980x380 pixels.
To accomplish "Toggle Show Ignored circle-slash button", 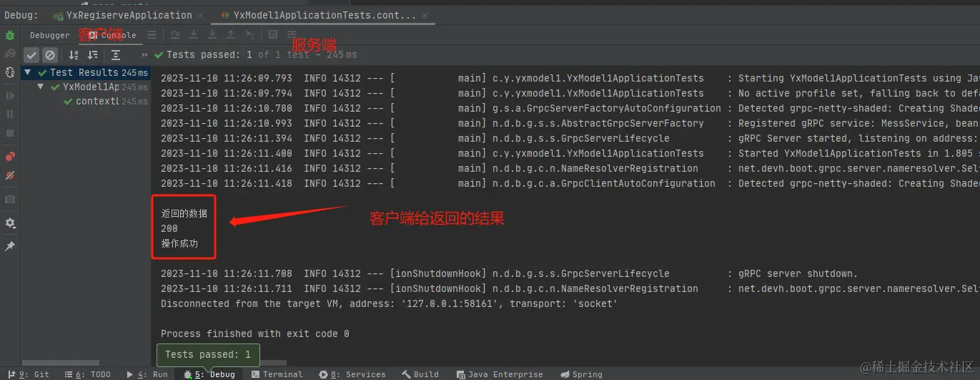I will point(49,55).
